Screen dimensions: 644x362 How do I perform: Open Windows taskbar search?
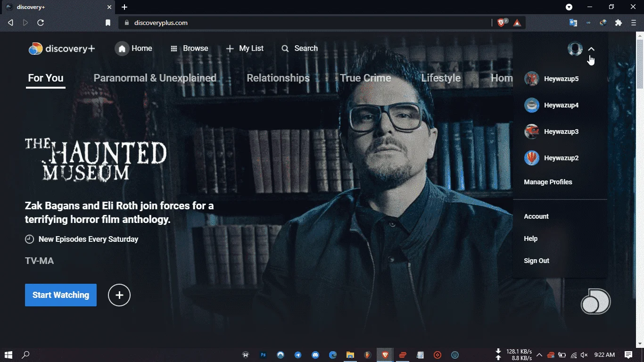[x=26, y=355]
